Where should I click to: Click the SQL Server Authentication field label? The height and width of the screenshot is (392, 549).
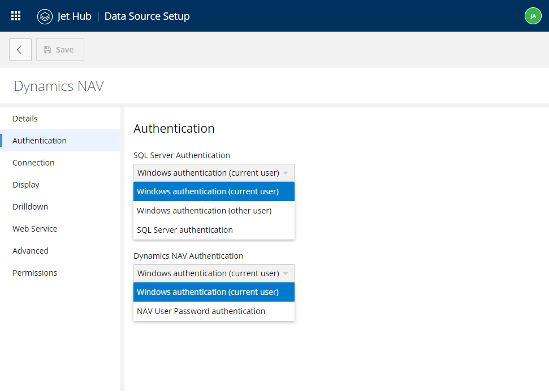coord(181,155)
